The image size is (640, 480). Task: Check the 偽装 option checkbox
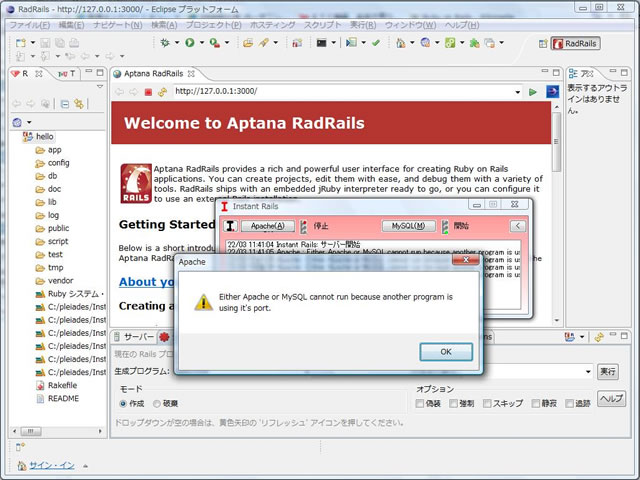coord(421,403)
